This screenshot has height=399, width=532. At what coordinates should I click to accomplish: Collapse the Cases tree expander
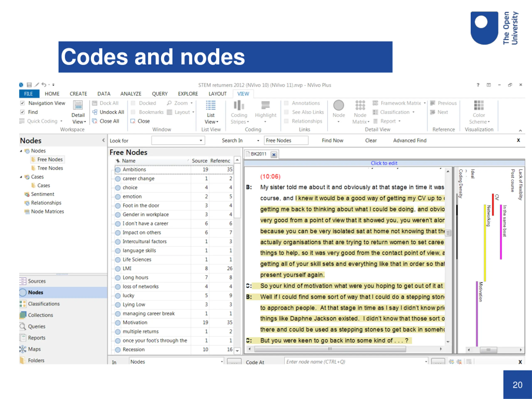tap(21, 177)
